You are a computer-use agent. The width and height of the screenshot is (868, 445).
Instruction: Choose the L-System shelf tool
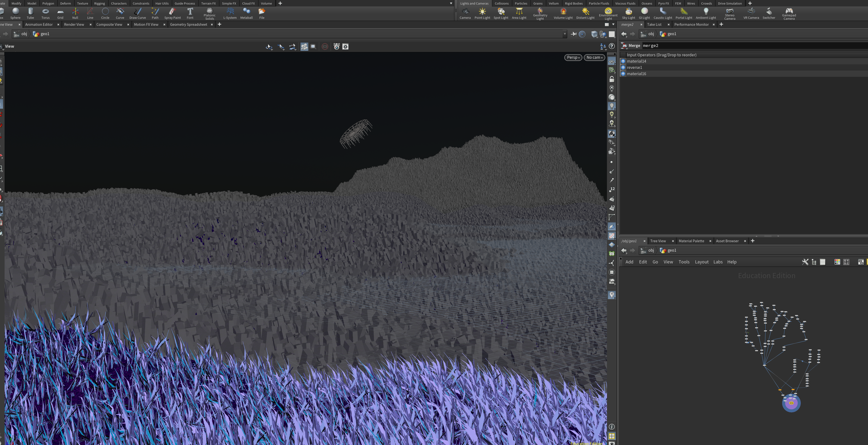(230, 13)
